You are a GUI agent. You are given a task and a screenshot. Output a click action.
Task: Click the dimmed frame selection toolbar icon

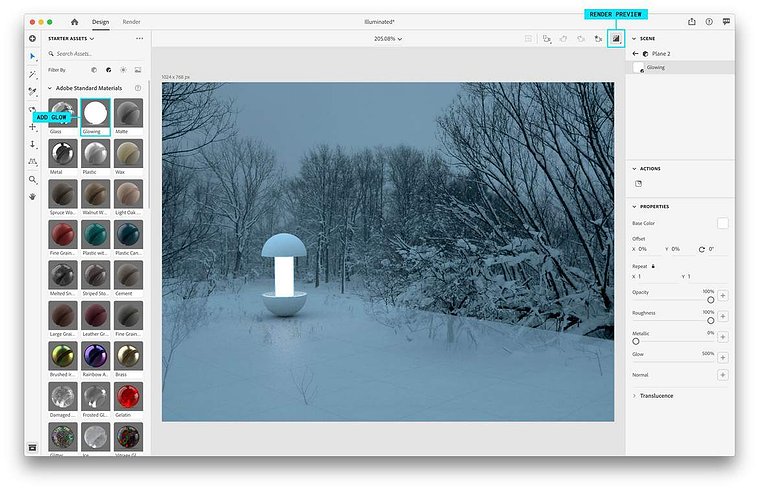(529, 39)
